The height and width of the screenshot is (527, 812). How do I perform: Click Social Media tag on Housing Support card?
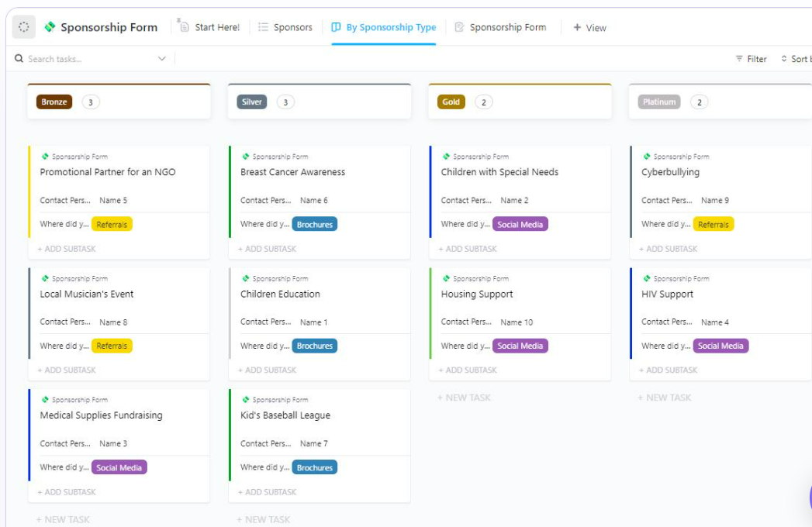tap(520, 346)
